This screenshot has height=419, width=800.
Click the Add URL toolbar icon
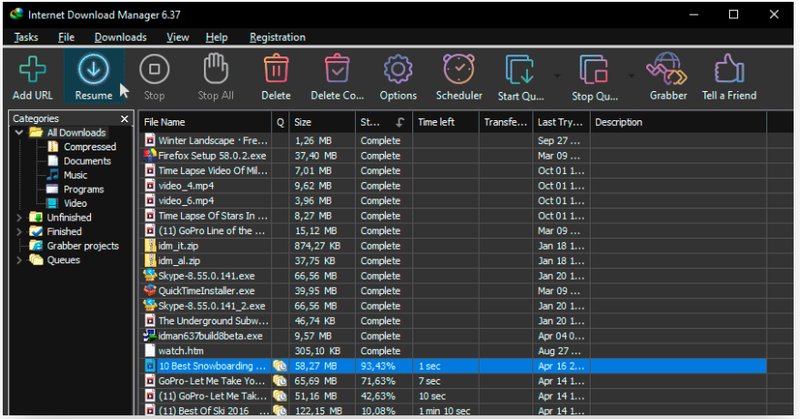point(33,70)
